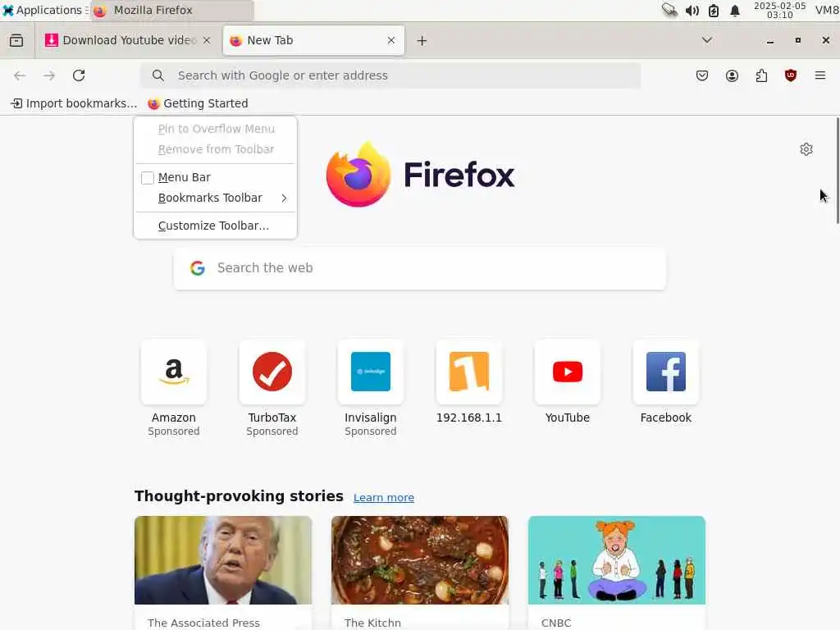This screenshot has height=630, width=840.
Task: Toggle the Menu Bar checkbox
Action: (x=148, y=178)
